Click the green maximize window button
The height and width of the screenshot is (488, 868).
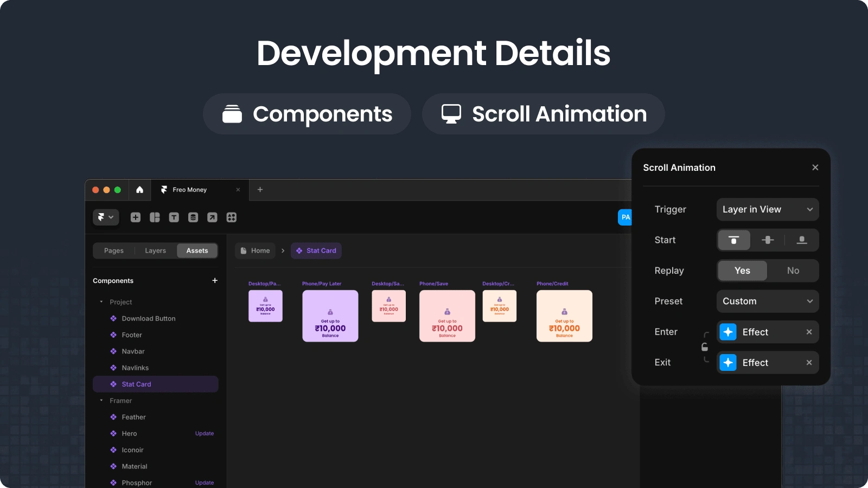click(x=117, y=190)
